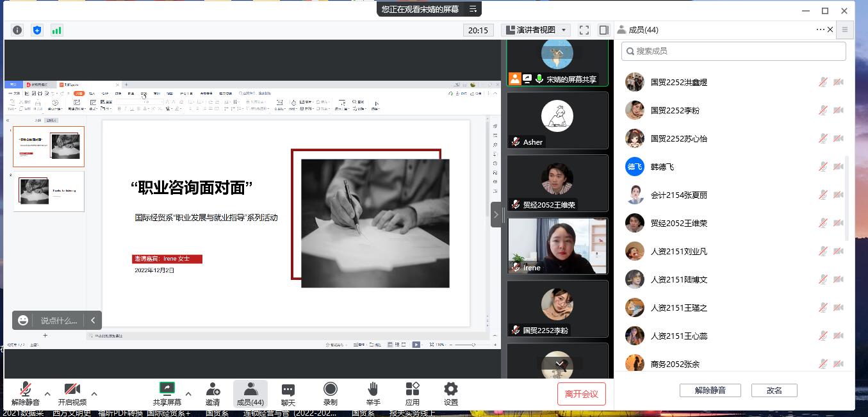Viewport: 868px width, 417px height.
Task: Open the Apps icon
Action: 412,394
